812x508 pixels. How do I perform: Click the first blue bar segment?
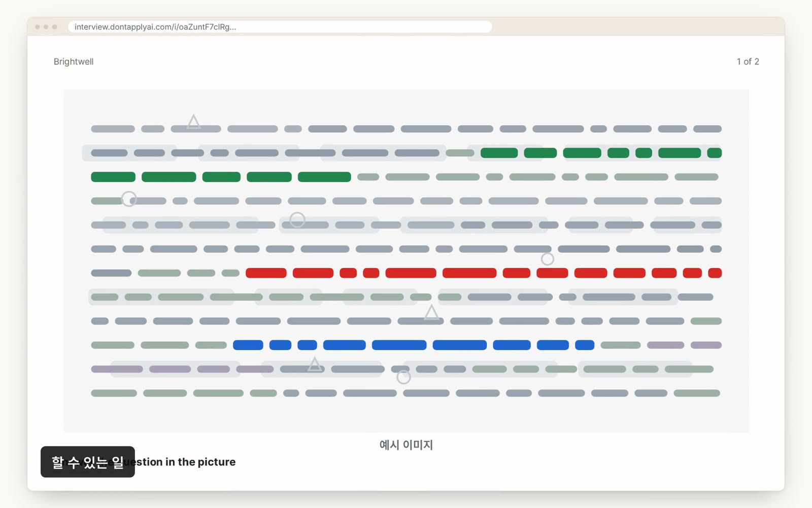point(248,345)
